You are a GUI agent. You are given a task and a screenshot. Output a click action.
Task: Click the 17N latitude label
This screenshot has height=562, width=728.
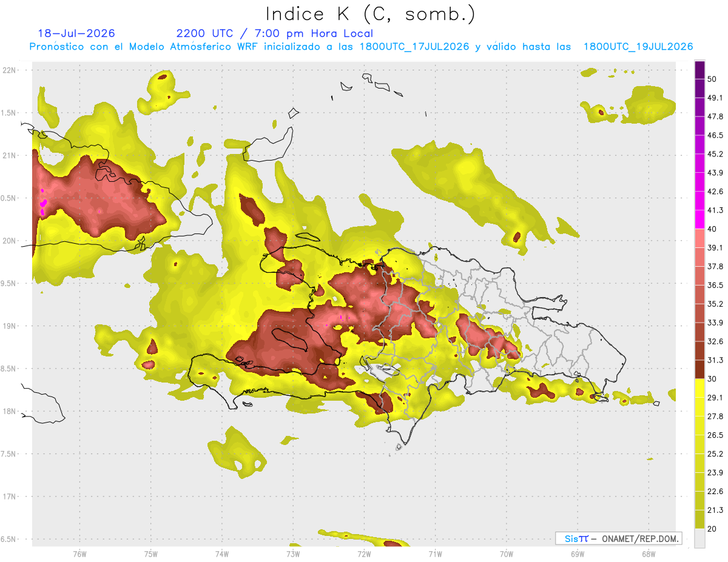click(8, 497)
